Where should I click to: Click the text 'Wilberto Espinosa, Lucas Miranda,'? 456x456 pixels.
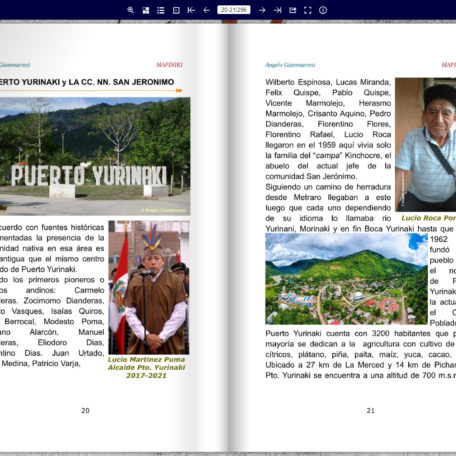click(328, 82)
